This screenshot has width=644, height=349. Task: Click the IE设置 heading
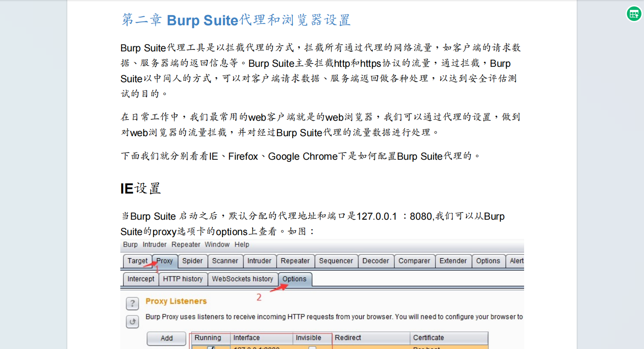point(140,188)
